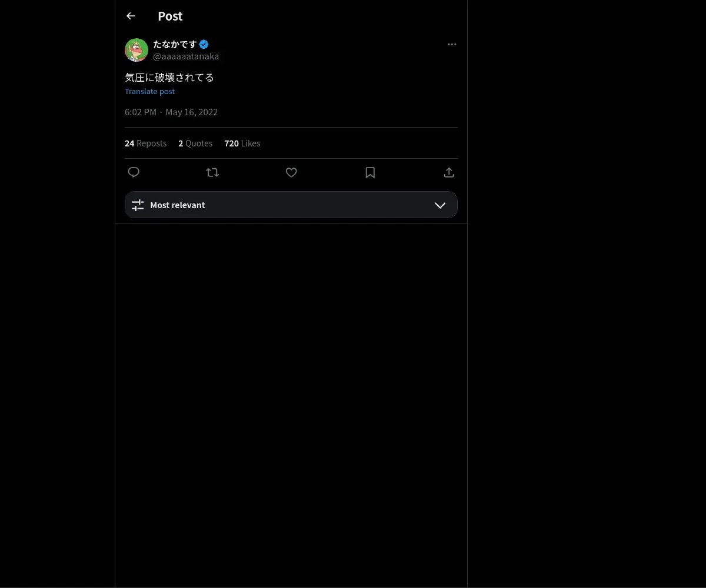Click the post text 気圧に破壊されてる

[169, 77]
